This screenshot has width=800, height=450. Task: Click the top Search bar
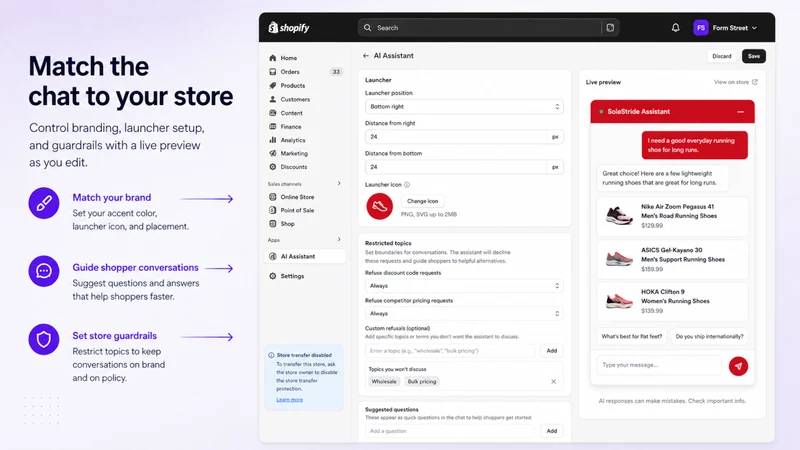pyautogui.click(x=488, y=28)
